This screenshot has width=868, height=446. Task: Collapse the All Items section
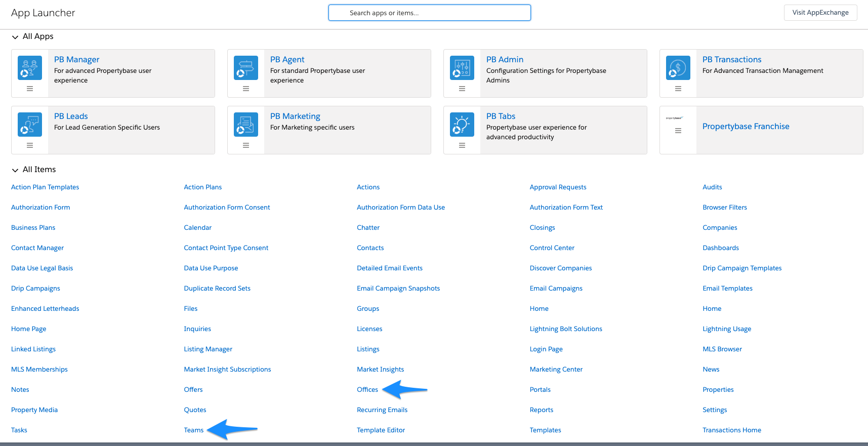pyautogui.click(x=15, y=170)
